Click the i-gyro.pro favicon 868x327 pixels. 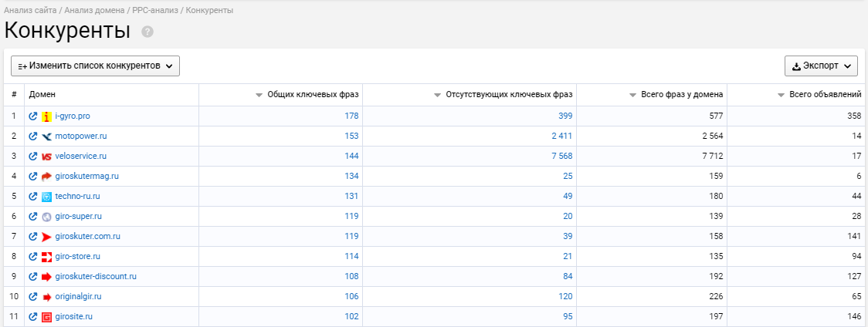tap(46, 116)
